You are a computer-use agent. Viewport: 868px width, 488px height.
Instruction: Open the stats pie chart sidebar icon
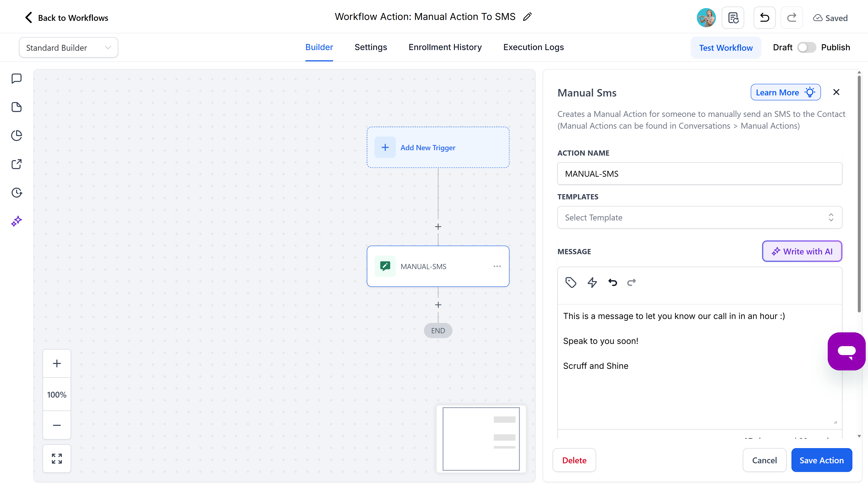point(17,135)
